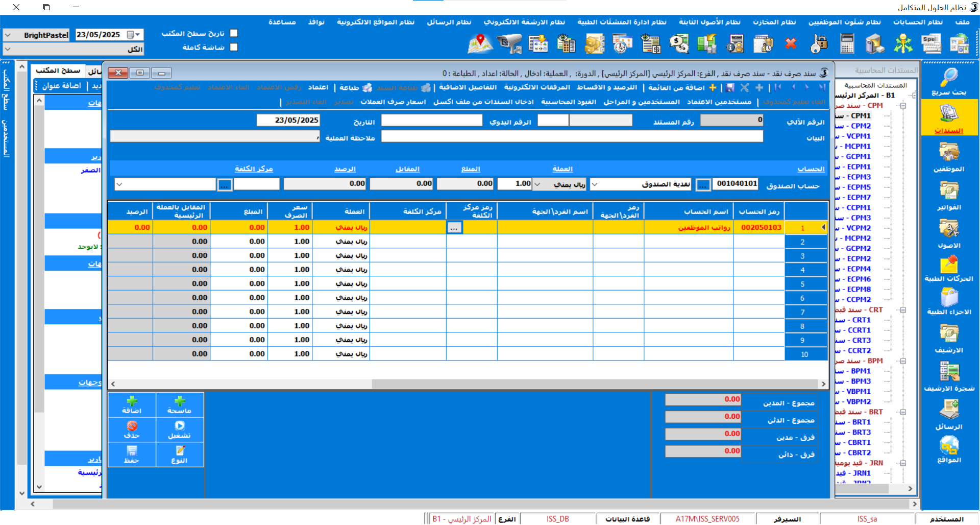Click the مركز الكلفة header link
Viewport: 980px width, 525px height.
click(254, 169)
